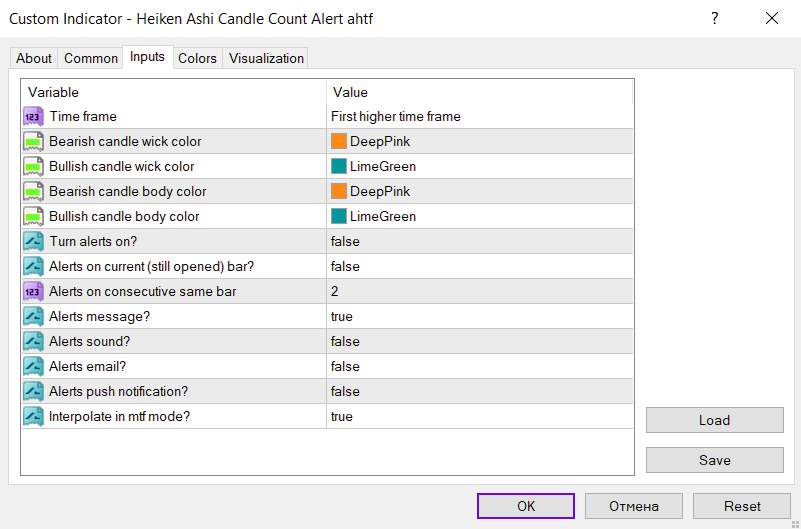Click the orange swatch for Bearish candle wick color

pos(339,142)
